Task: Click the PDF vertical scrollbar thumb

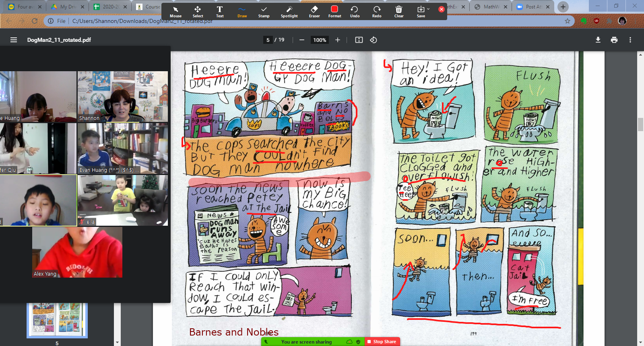Action: (x=640, y=125)
